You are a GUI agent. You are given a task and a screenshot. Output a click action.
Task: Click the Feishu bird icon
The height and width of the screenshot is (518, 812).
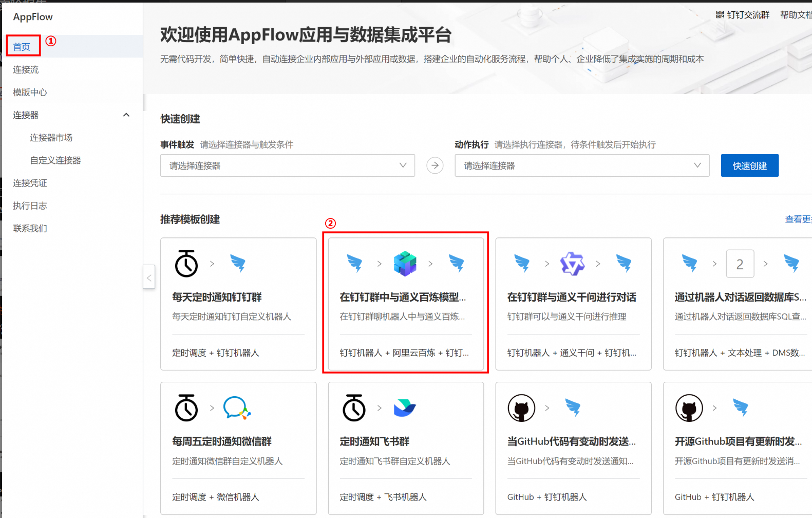coord(405,408)
